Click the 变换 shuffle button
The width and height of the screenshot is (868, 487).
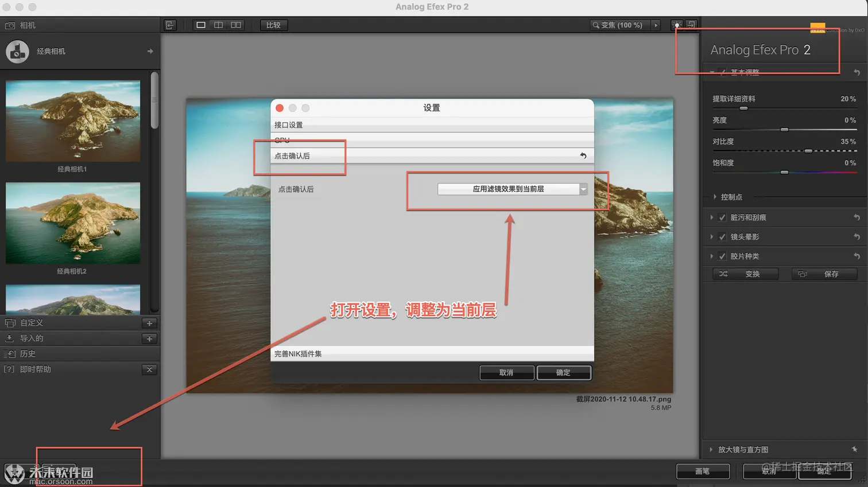pos(745,274)
